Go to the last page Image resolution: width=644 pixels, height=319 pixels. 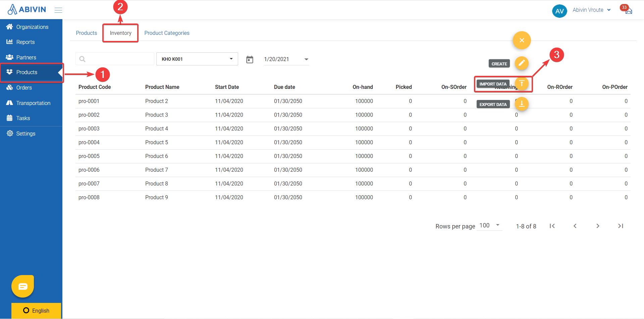pyautogui.click(x=621, y=226)
